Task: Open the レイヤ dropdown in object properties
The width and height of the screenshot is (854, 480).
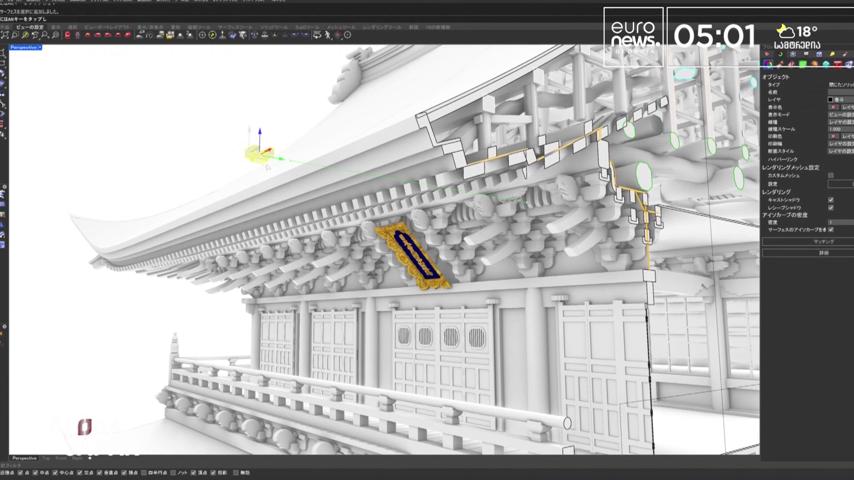Action: (x=840, y=100)
